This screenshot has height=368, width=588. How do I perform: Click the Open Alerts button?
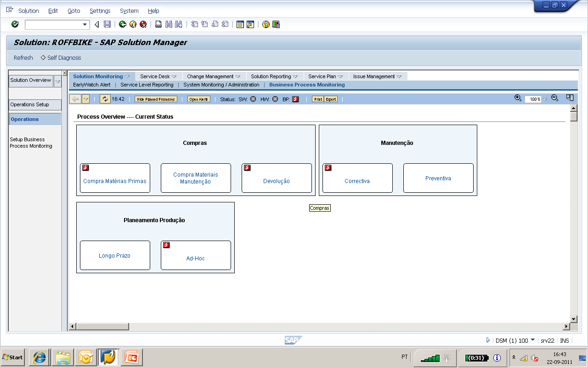pos(199,99)
